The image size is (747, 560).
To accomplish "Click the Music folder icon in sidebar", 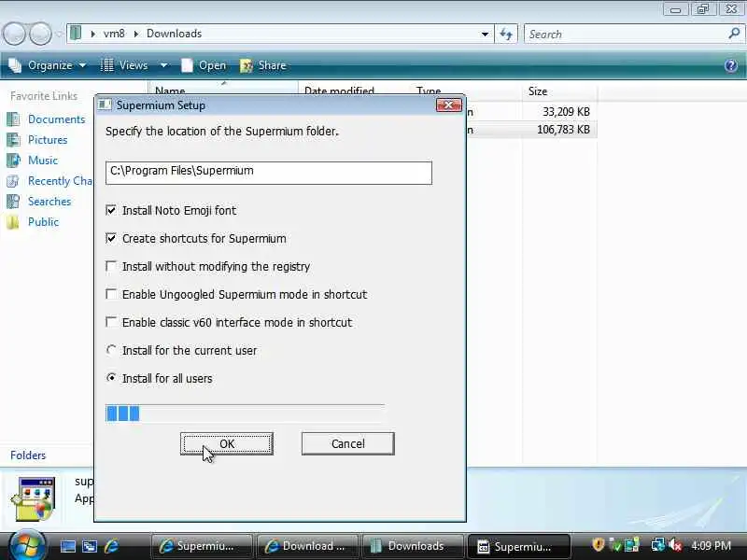I will pos(13,160).
